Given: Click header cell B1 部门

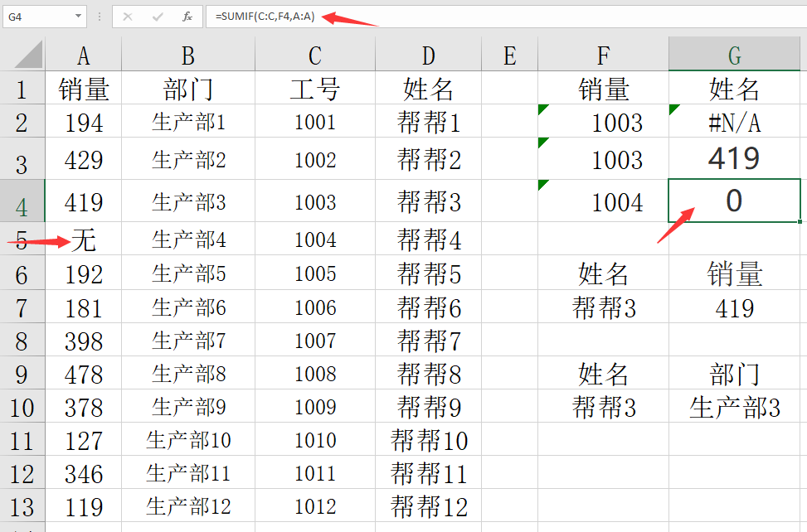Looking at the screenshot, I should point(188,88).
